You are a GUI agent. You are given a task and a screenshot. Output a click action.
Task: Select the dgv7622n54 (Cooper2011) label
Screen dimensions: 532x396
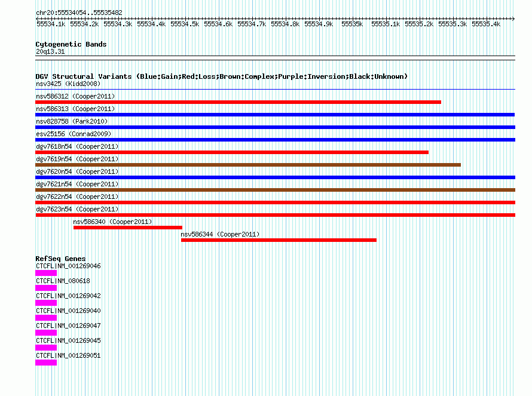pyautogui.click(x=77, y=197)
